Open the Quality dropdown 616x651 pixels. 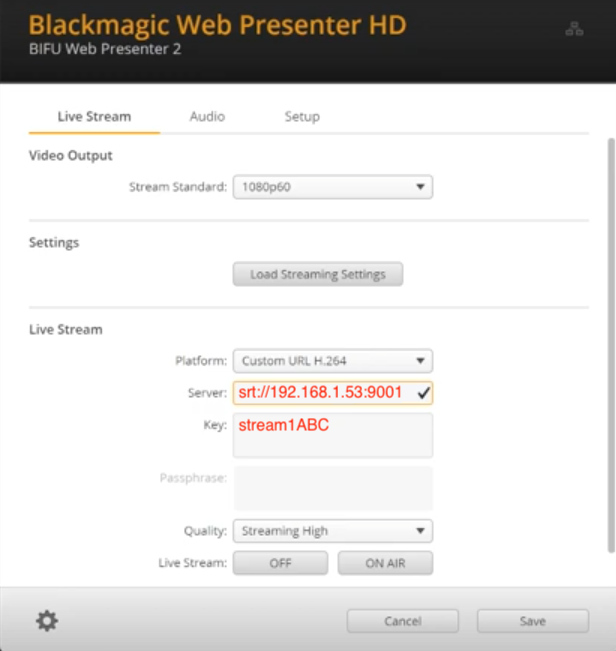tap(332, 531)
